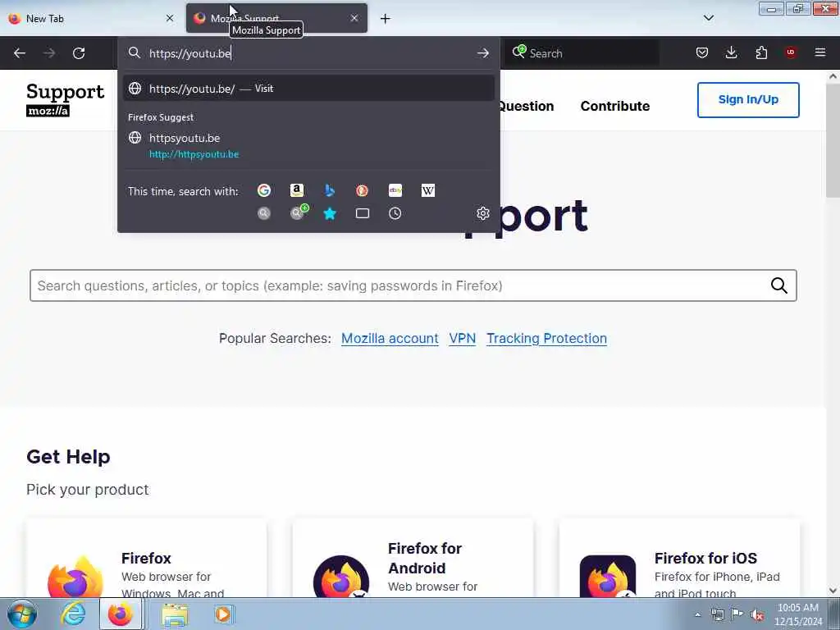The height and width of the screenshot is (630, 840).
Task: Search open tabs with the tab icon
Action: (362, 213)
